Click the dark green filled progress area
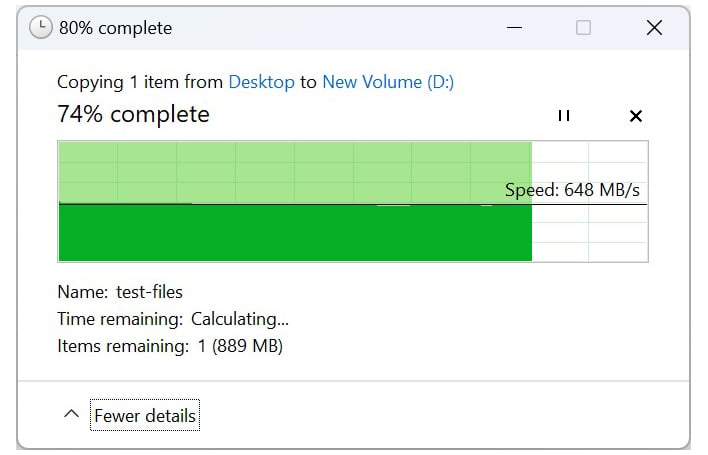This screenshot has width=708, height=455. 295,233
